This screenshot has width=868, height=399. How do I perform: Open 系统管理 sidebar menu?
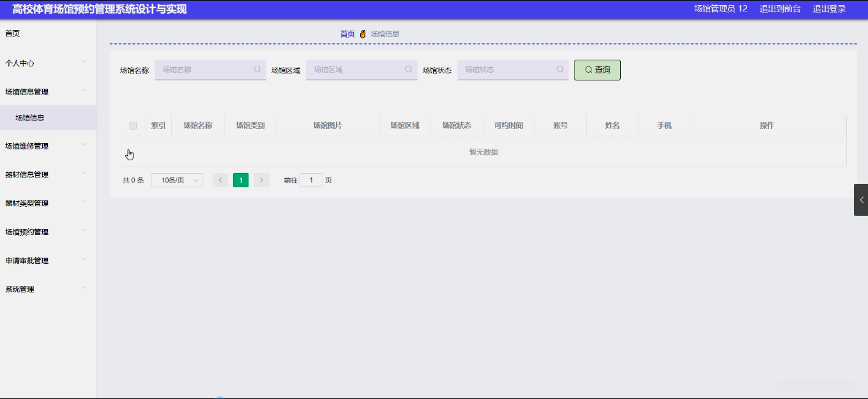coord(48,289)
